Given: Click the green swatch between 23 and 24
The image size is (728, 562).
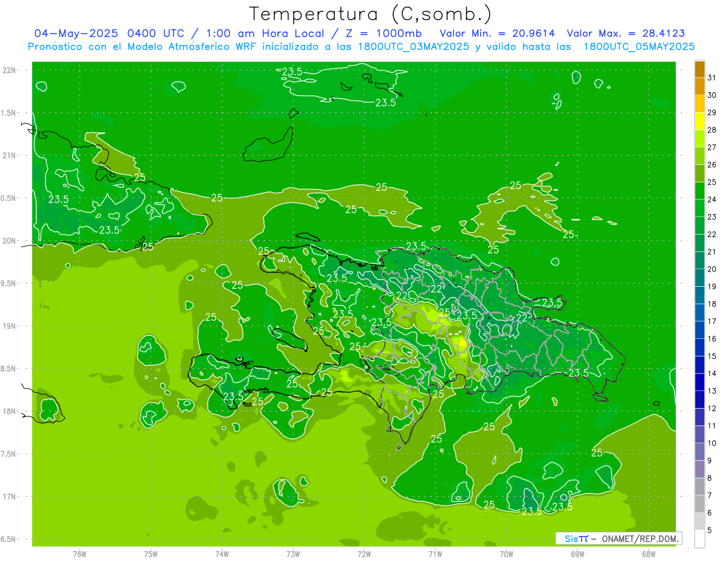Looking at the screenshot, I should (699, 209).
